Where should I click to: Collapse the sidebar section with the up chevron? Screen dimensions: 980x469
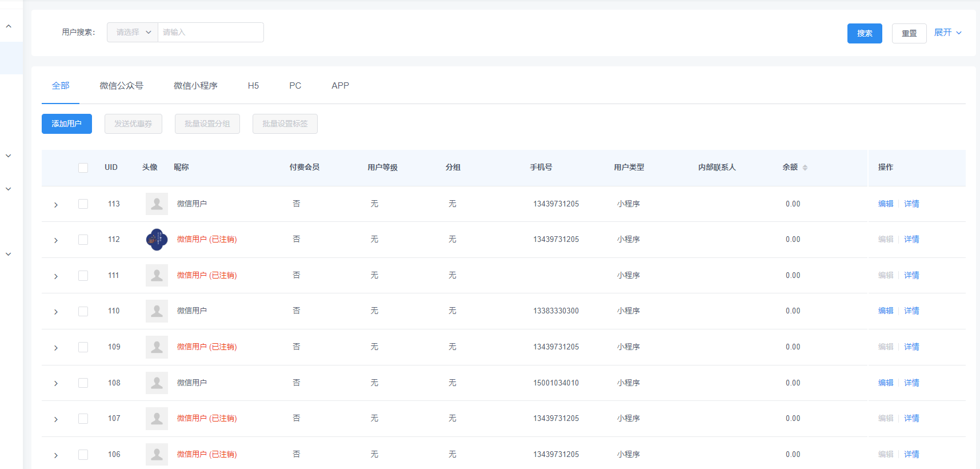point(9,26)
